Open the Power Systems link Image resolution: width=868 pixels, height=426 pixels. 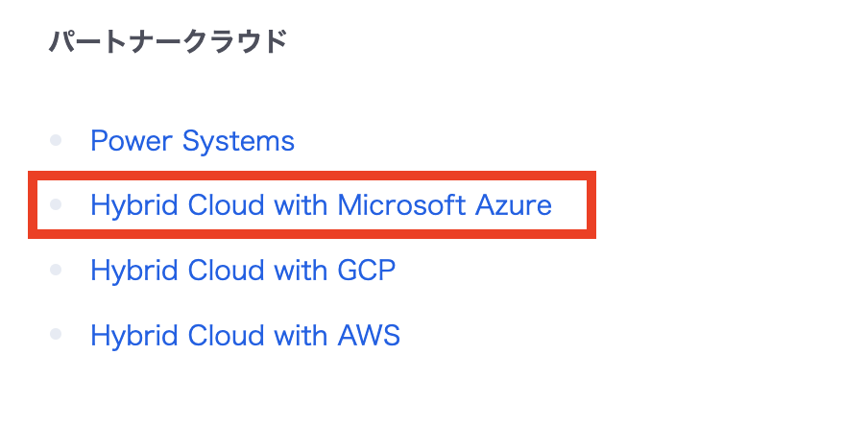[x=192, y=142]
